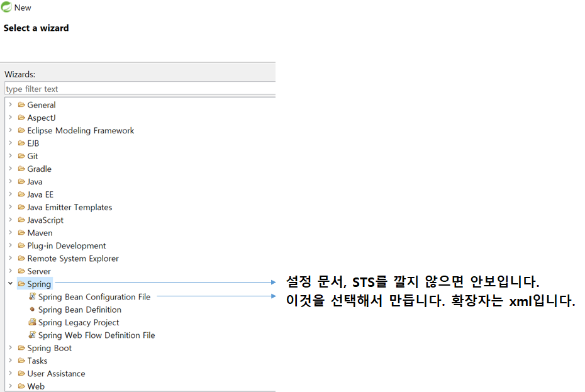585x392 pixels.
Task: Select the Plug-in Development label
Action: click(67, 246)
